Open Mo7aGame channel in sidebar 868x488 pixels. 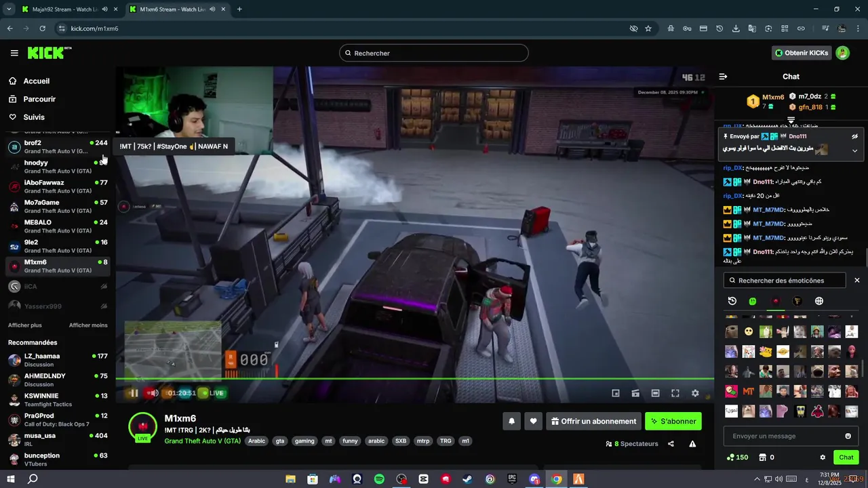pyautogui.click(x=58, y=207)
